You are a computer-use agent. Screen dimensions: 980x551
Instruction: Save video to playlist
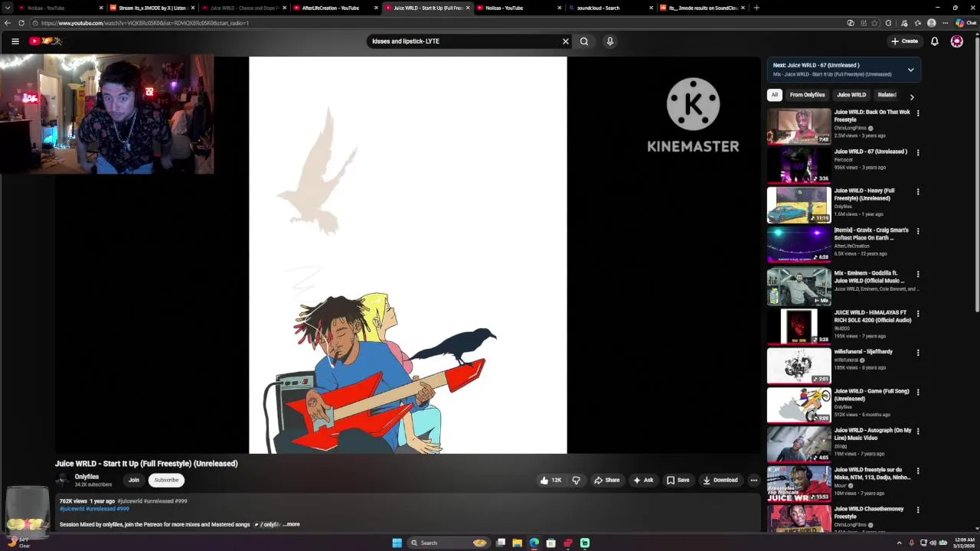pyautogui.click(x=678, y=481)
